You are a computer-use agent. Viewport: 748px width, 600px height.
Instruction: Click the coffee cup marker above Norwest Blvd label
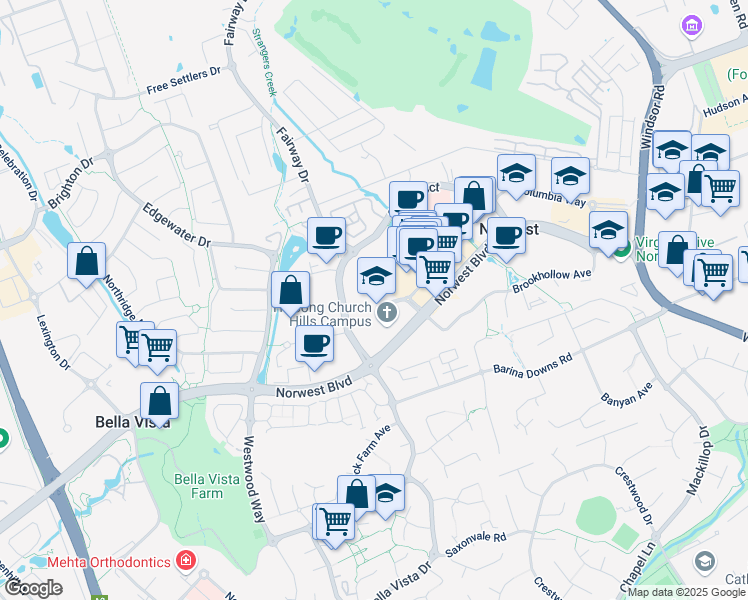coord(314,348)
